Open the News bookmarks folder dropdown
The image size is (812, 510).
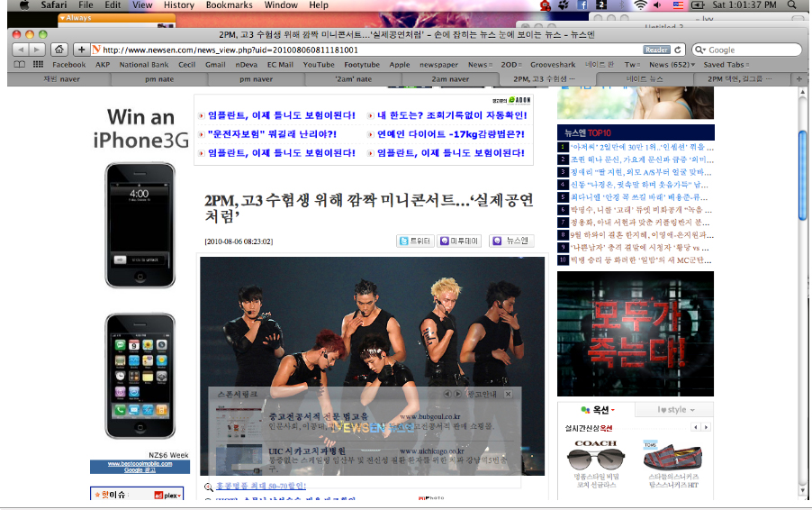[x=480, y=65]
